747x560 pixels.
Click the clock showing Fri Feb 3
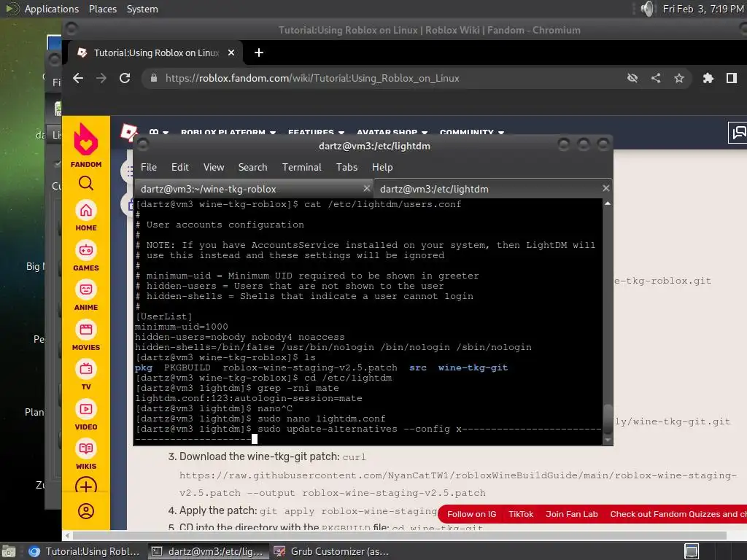tap(703, 9)
